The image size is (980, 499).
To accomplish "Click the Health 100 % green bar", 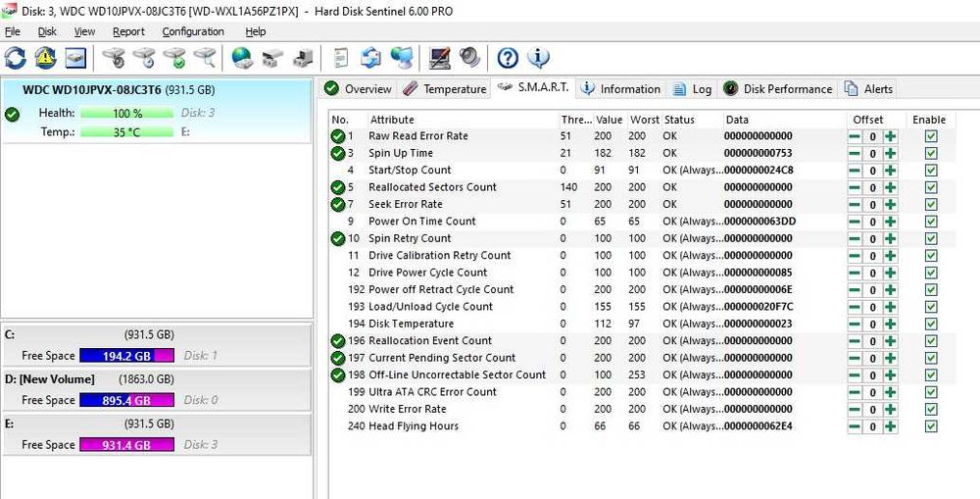I will 126,113.
